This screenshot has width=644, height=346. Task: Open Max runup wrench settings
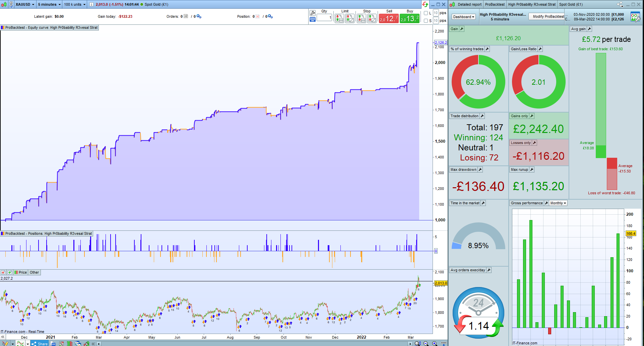pyautogui.click(x=532, y=169)
